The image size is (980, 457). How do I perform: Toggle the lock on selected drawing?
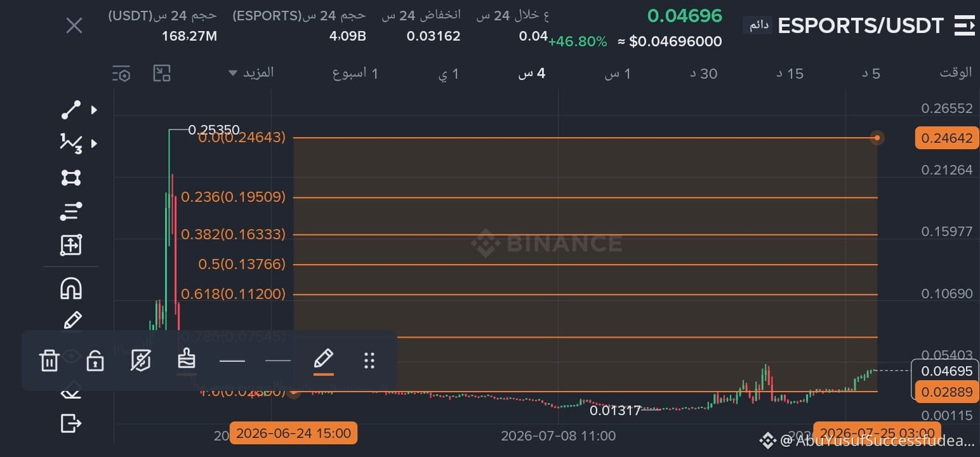[95, 361]
